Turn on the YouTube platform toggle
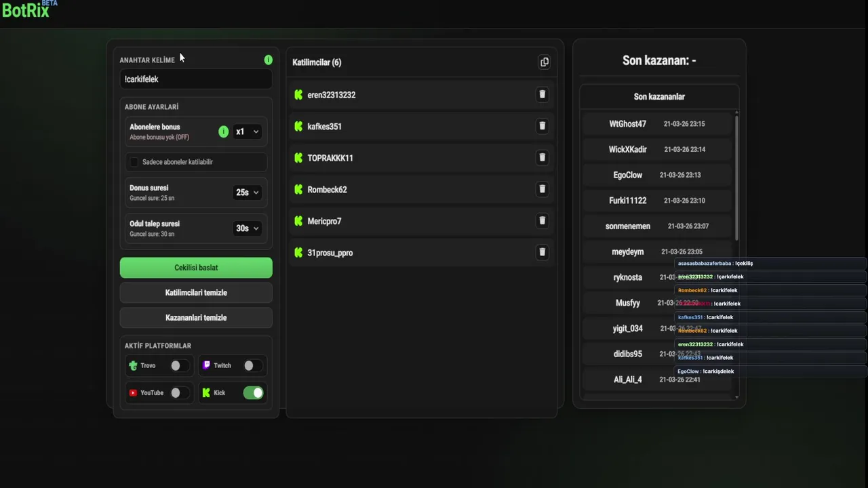 pos(180,392)
